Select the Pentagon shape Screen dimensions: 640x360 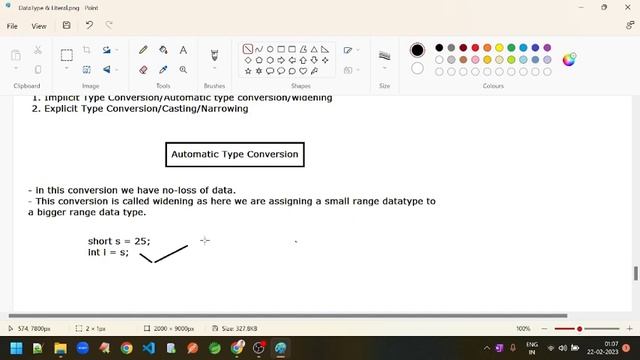coord(259,60)
